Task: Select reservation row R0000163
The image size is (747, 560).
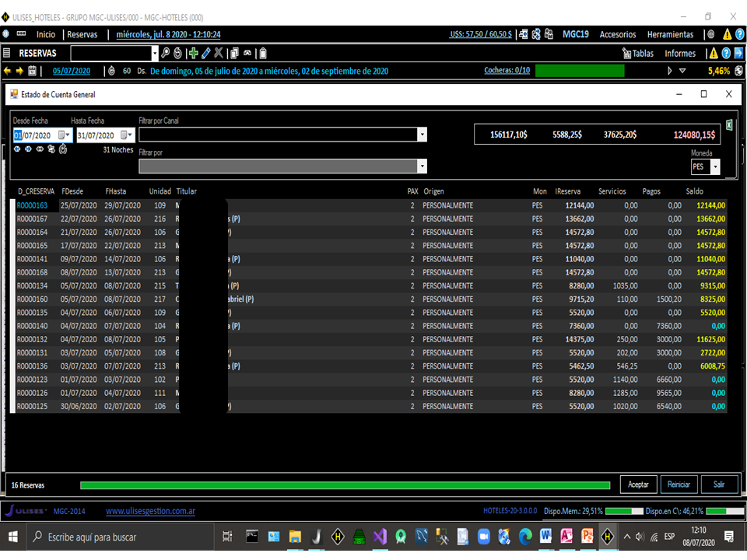Action: click(33, 205)
